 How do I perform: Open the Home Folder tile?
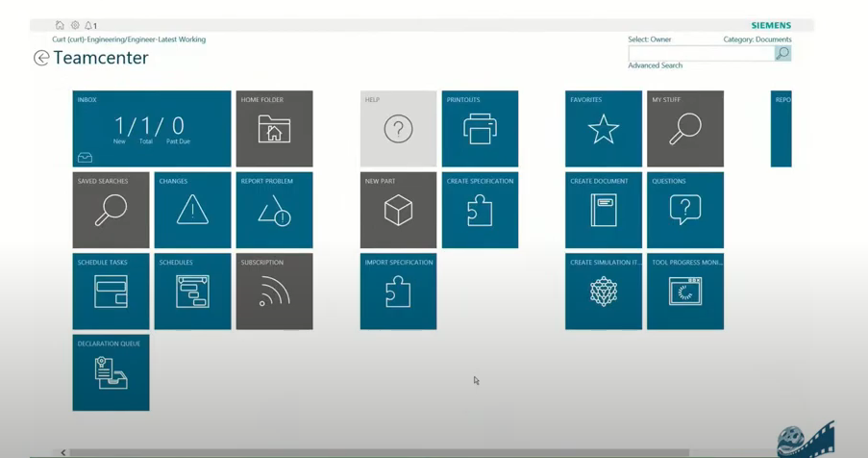click(x=275, y=129)
